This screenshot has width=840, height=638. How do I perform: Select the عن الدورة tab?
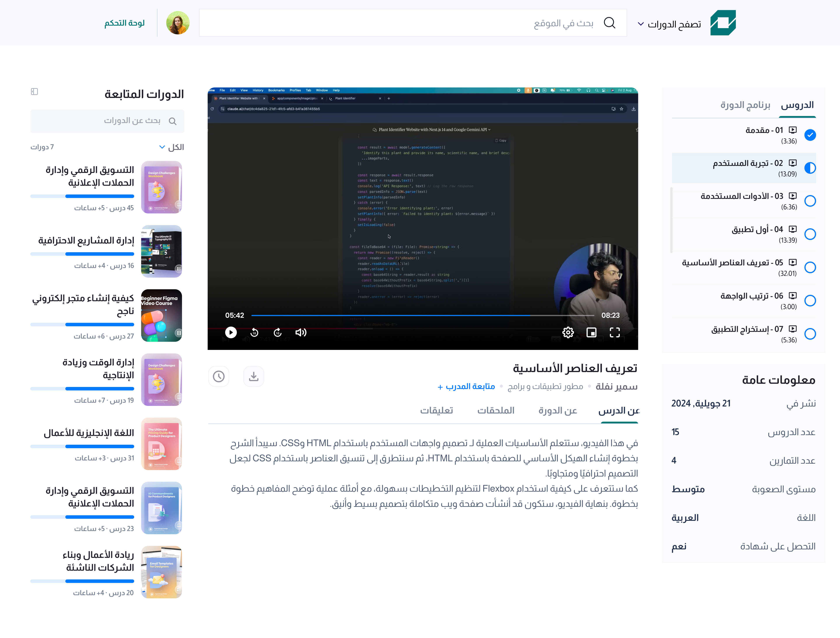558,411
